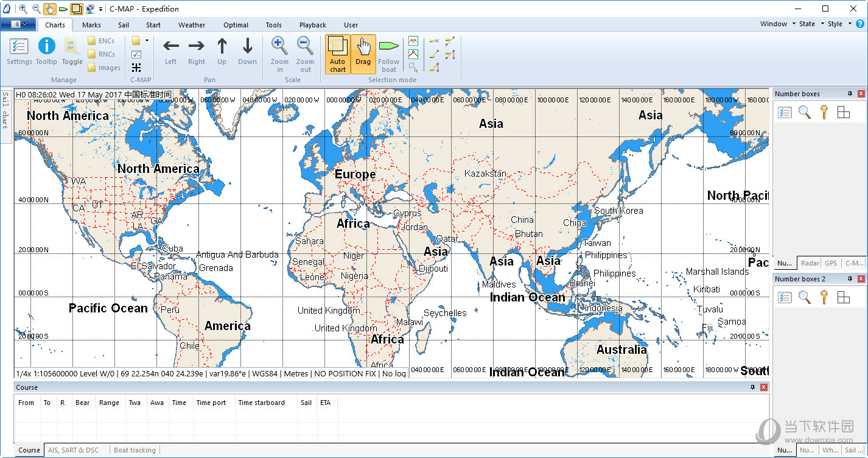Toggle Drag selection mode

coord(363,54)
